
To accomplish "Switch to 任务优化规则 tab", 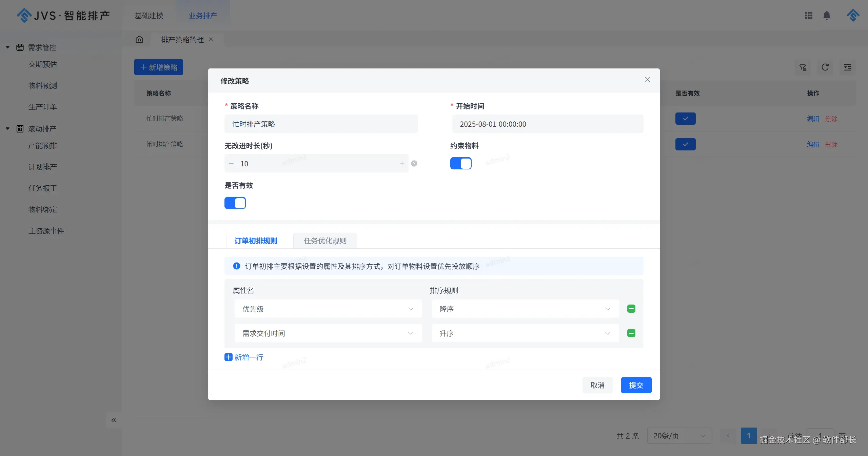I will coord(325,241).
